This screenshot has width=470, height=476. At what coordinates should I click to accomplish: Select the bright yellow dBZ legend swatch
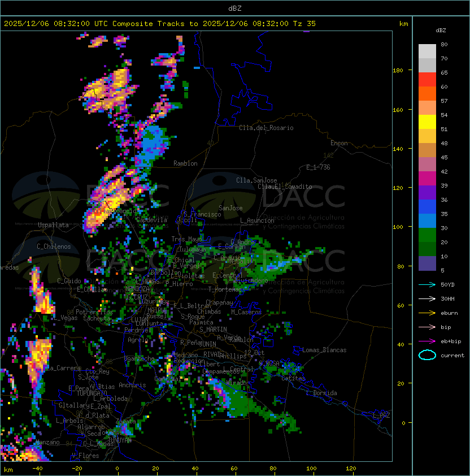427,122
